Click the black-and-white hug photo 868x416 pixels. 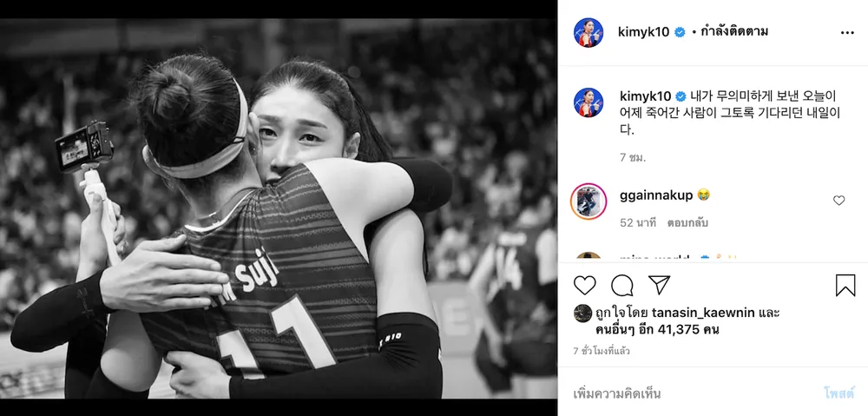[x=279, y=208]
